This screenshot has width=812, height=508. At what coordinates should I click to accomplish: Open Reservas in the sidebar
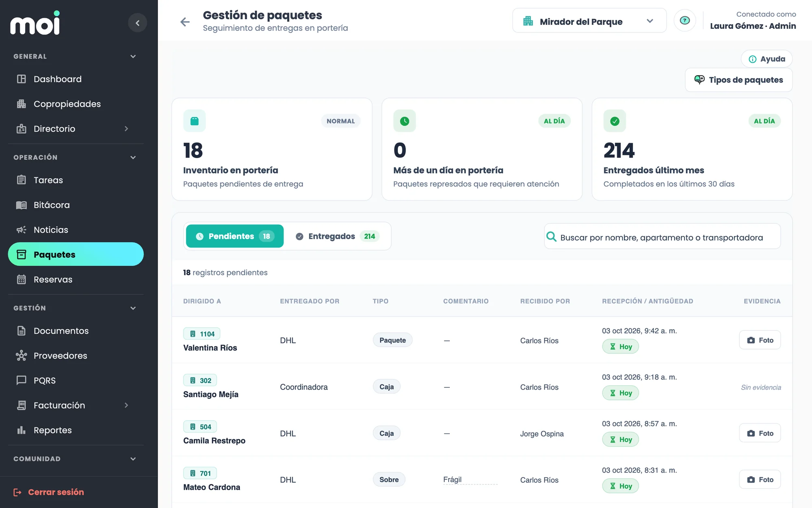tap(76, 280)
